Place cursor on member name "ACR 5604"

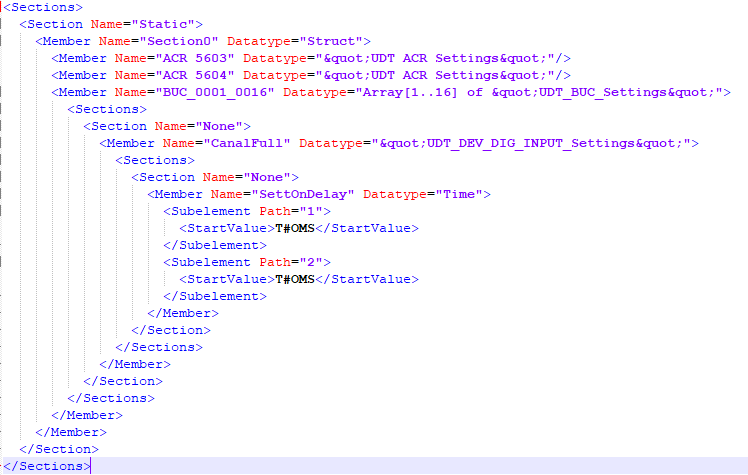tap(195, 75)
